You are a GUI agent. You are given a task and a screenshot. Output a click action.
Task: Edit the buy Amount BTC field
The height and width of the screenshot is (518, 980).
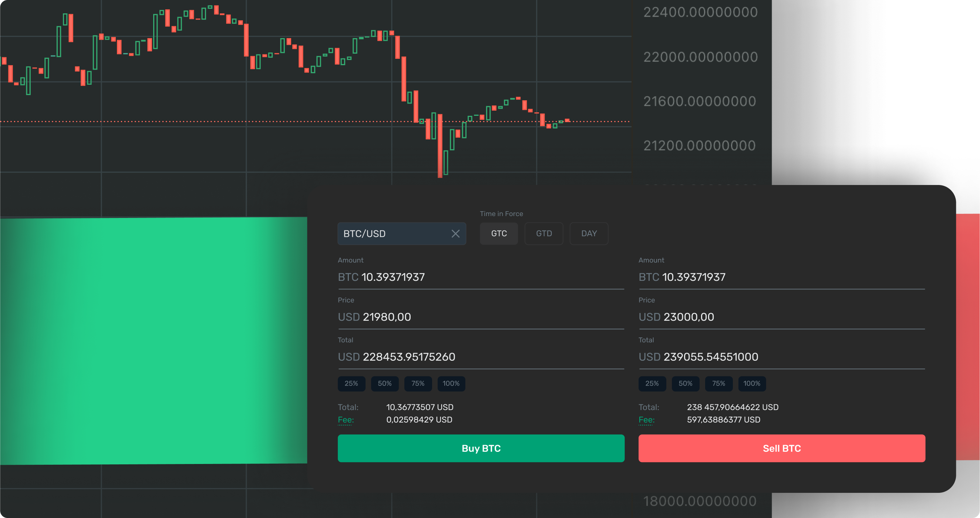point(481,277)
